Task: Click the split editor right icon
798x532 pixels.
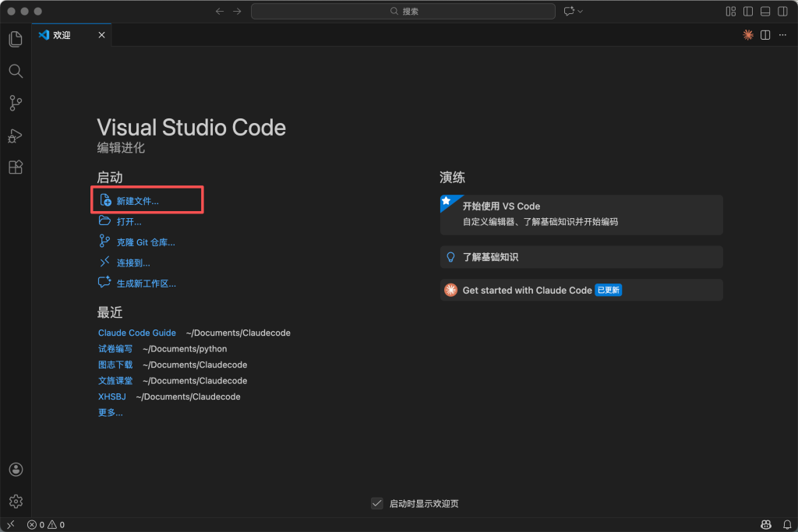Action: click(x=765, y=35)
